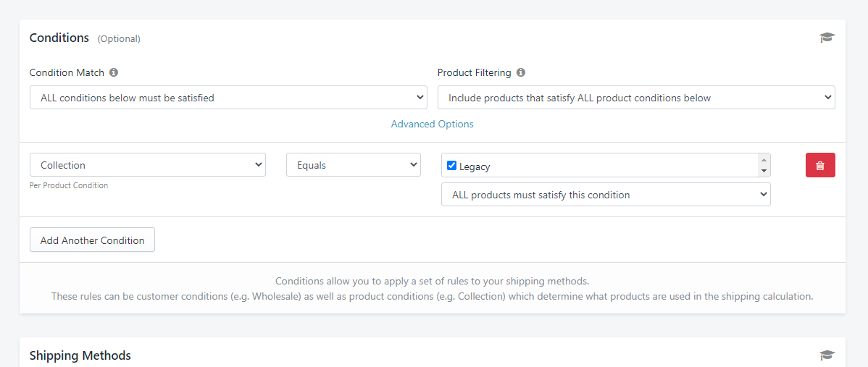Show info tooltip for Product Filtering
868x367 pixels.
click(521, 72)
